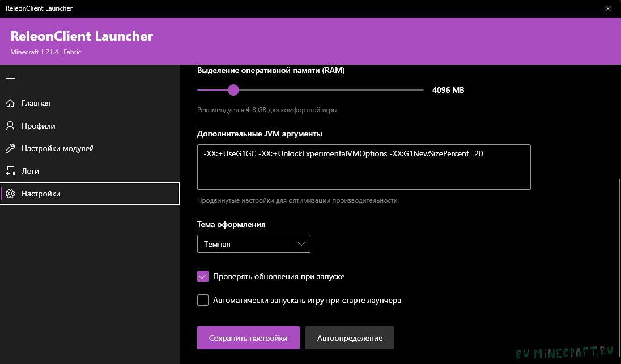Click the Логи sidebar icon

[10, 171]
